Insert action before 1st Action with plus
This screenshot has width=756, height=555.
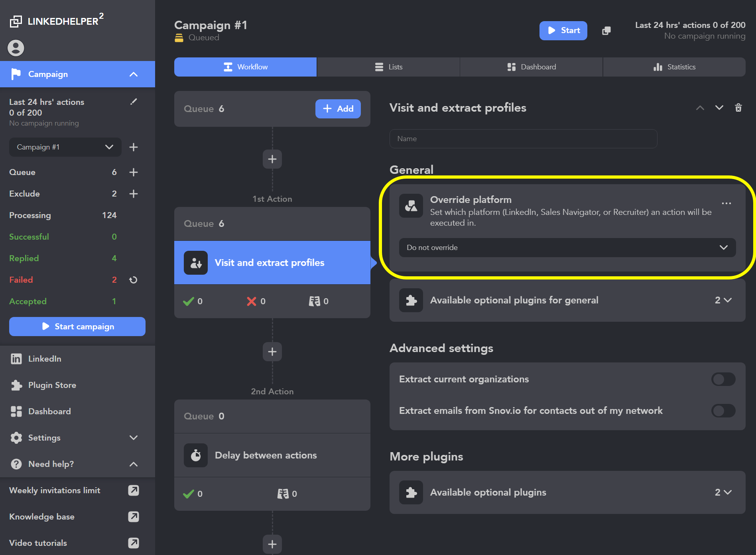272,159
